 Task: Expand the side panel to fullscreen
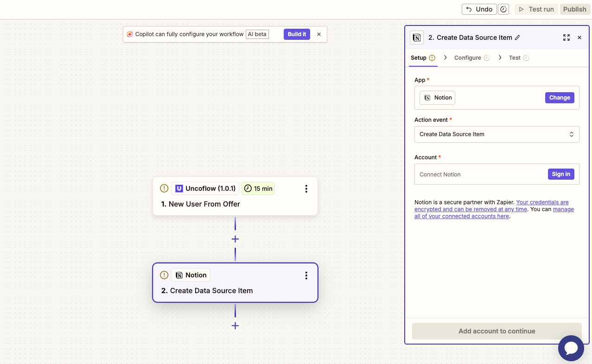pyautogui.click(x=567, y=38)
